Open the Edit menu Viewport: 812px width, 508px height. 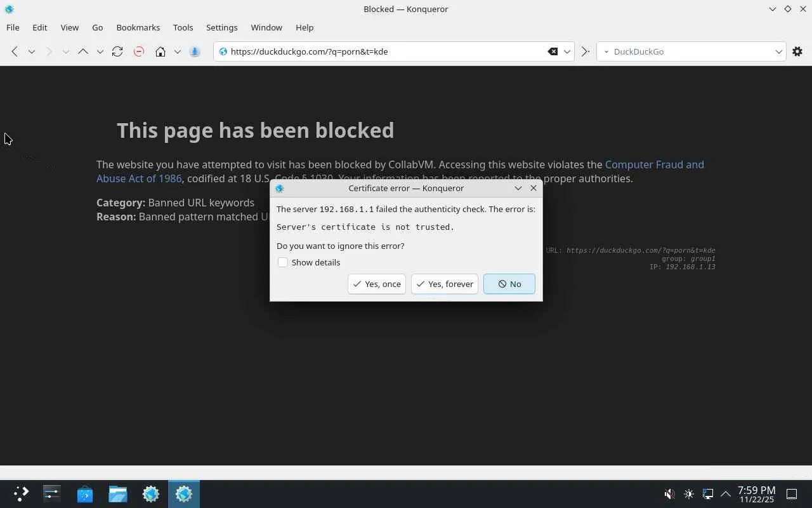40,27
